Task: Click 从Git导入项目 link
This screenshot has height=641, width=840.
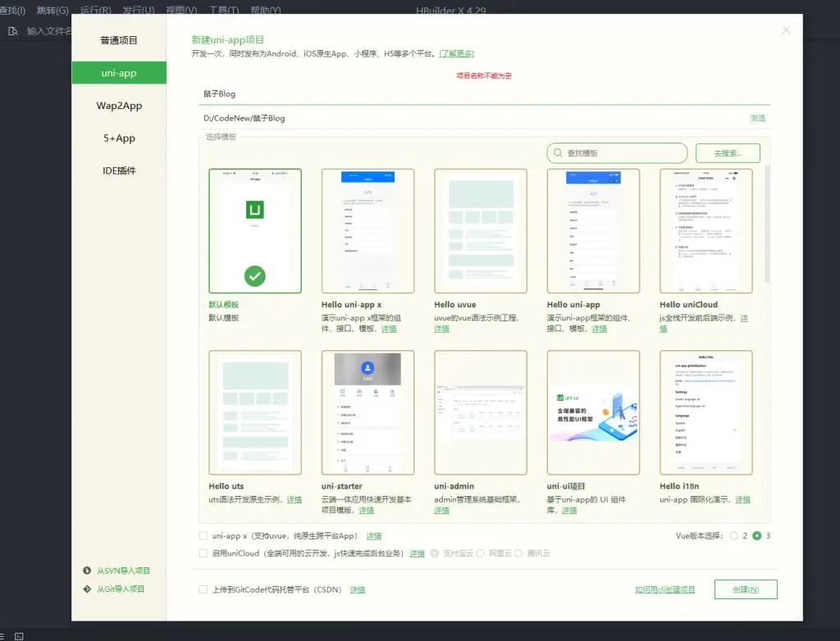Action: (121, 589)
